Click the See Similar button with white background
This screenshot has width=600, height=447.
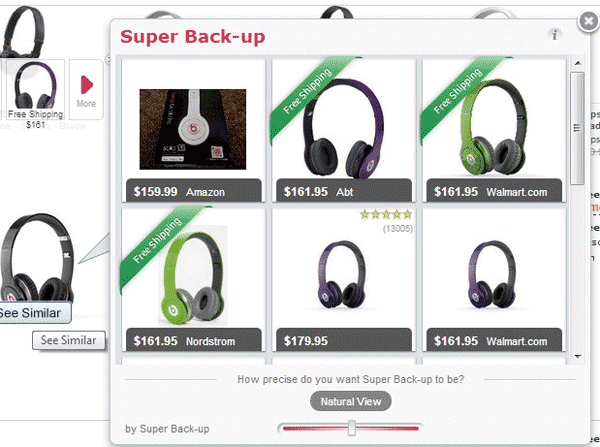click(x=68, y=340)
